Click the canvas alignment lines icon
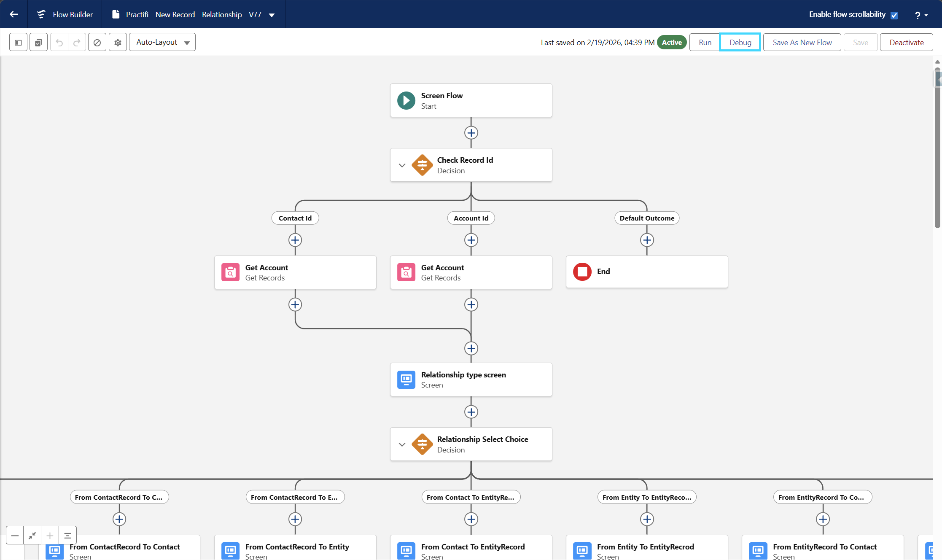 (67, 536)
